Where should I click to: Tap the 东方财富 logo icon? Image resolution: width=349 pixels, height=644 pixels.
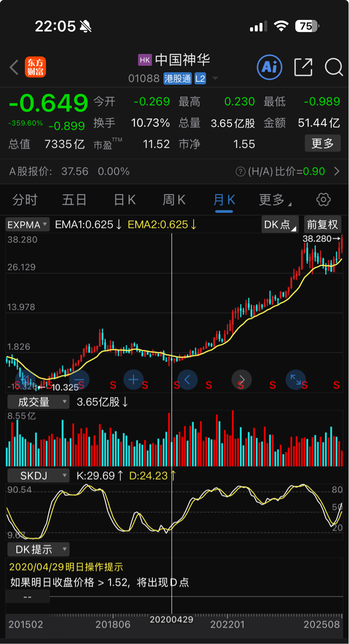tap(35, 67)
